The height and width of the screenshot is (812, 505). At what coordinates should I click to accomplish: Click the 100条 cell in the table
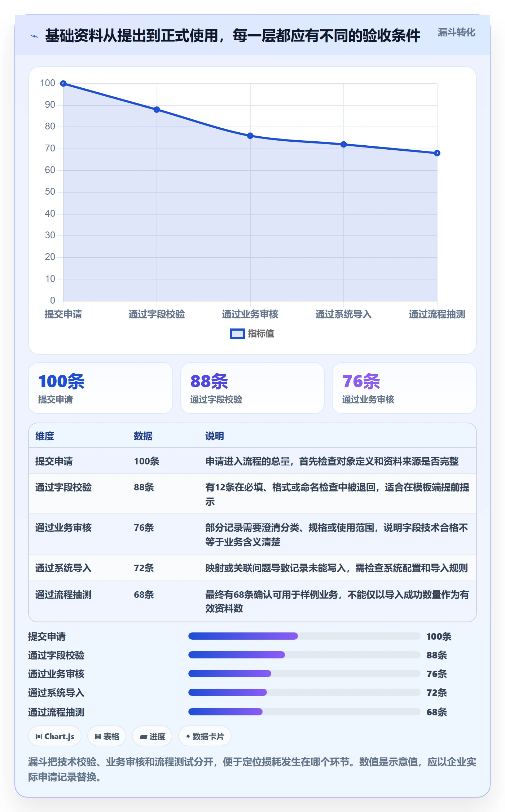pos(147,461)
